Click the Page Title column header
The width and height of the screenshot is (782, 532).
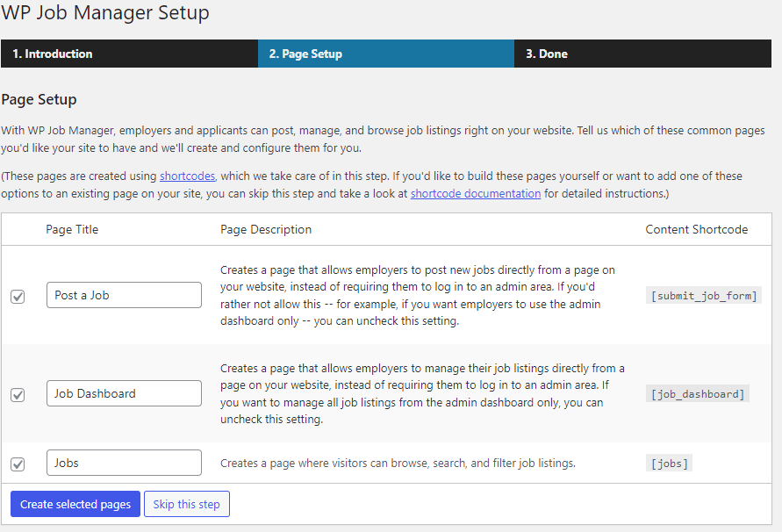tap(72, 230)
